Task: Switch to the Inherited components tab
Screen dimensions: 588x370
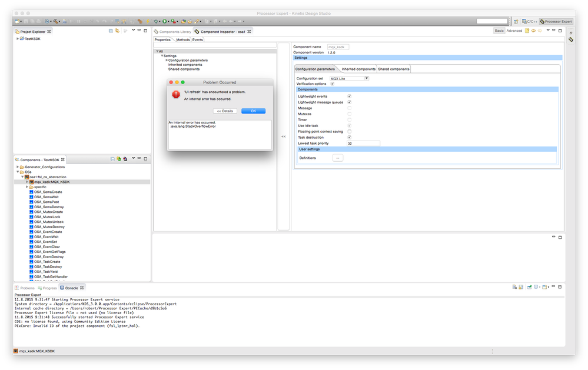Action: (358, 69)
